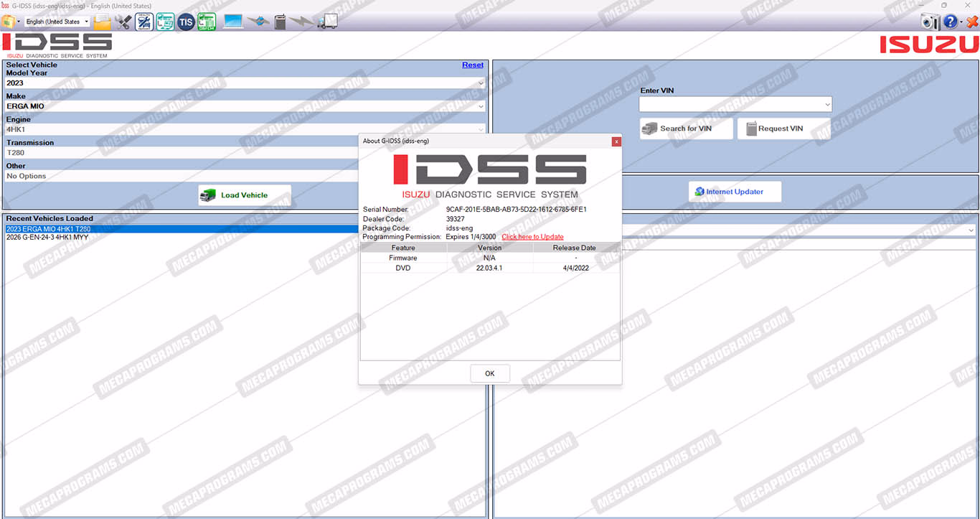
Task: Take a screenshot with the camera icon
Action: 930,22
